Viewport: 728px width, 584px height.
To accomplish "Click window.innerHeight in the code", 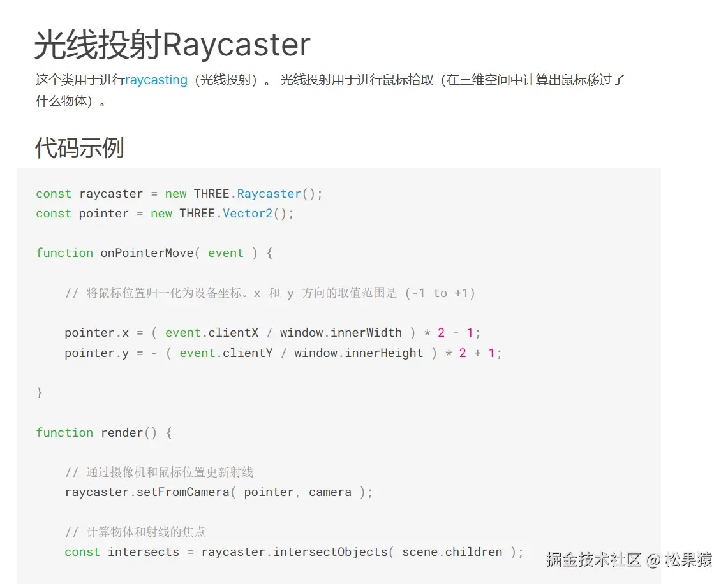I will point(359,353).
